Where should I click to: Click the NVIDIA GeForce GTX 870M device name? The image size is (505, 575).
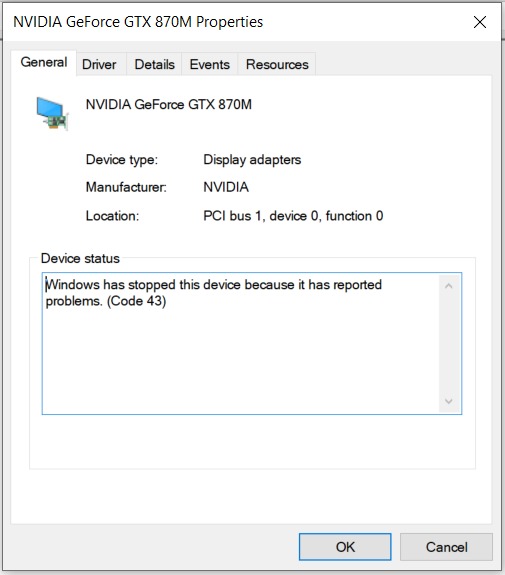(x=169, y=105)
